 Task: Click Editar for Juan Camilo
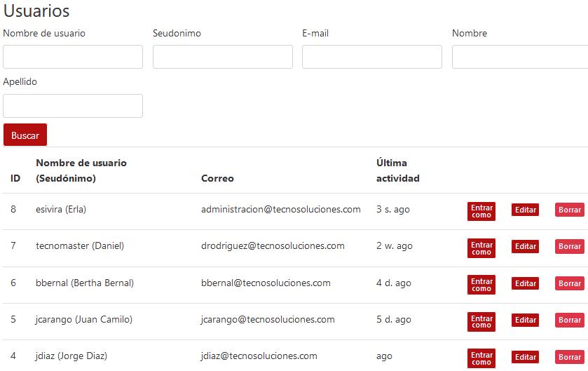pyautogui.click(x=525, y=320)
